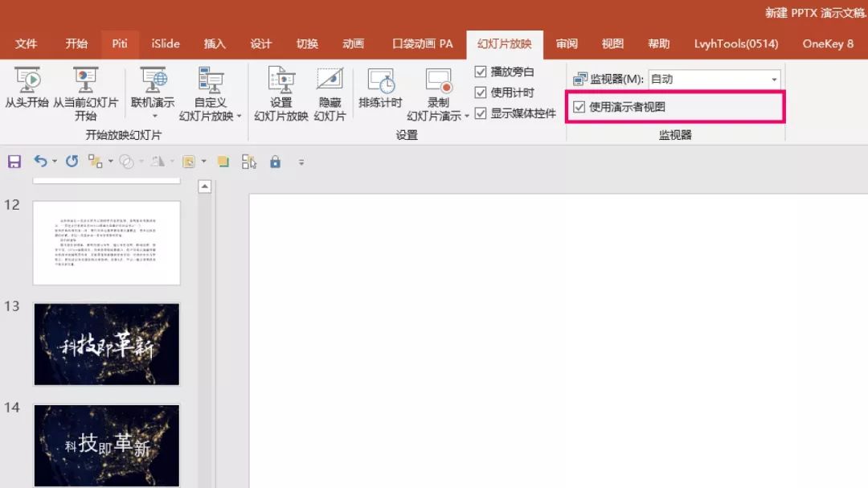The height and width of the screenshot is (488, 868).
Task: Click the selection pane icon
Action: pyautogui.click(x=249, y=162)
